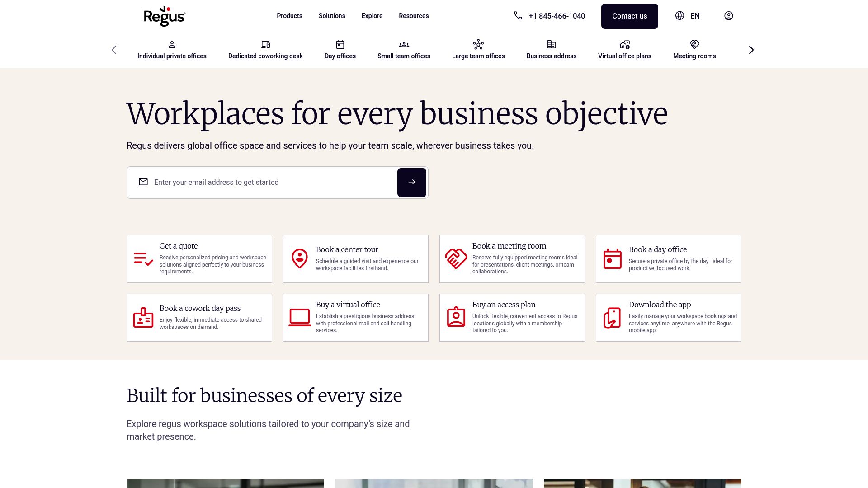The height and width of the screenshot is (488, 868).
Task: Select the Individual private offices icon
Action: [x=172, y=44]
